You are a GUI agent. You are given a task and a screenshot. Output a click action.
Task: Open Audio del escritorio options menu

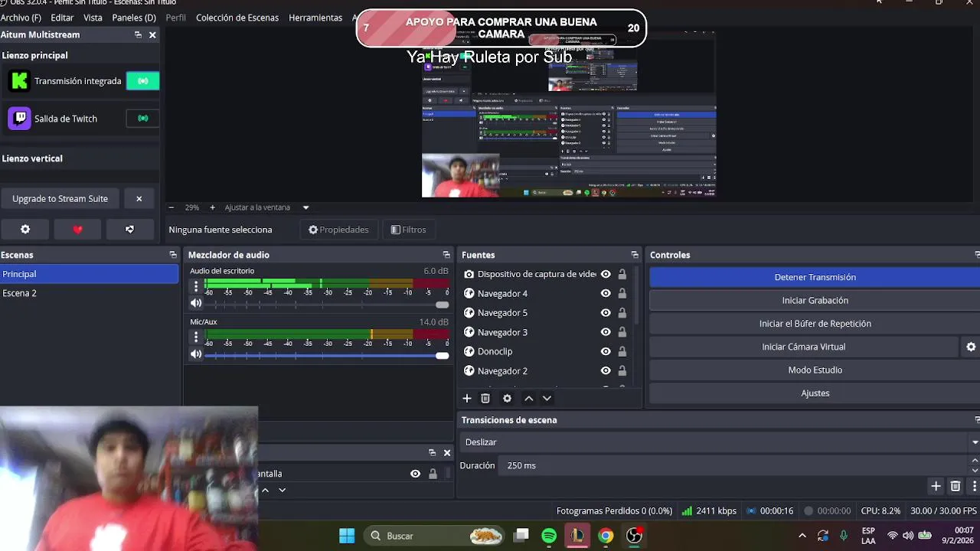coord(196,287)
